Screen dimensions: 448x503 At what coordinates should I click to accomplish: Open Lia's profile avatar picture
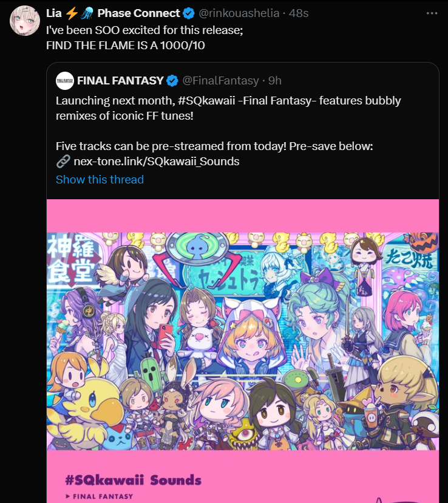coord(25,20)
